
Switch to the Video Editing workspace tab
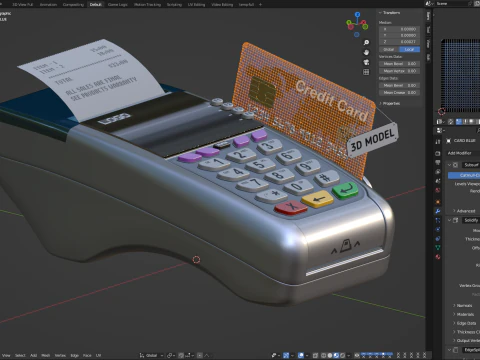pyautogui.click(x=222, y=5)
